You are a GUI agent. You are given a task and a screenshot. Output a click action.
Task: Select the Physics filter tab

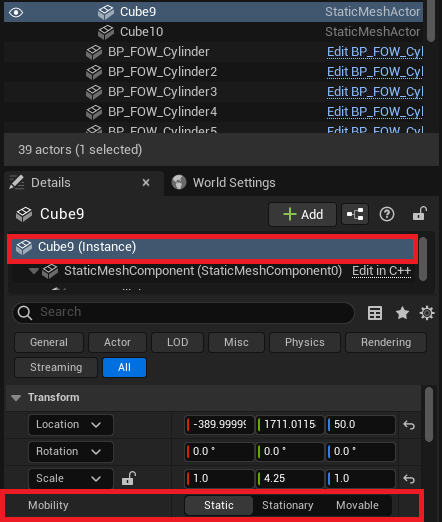(305, 342)
